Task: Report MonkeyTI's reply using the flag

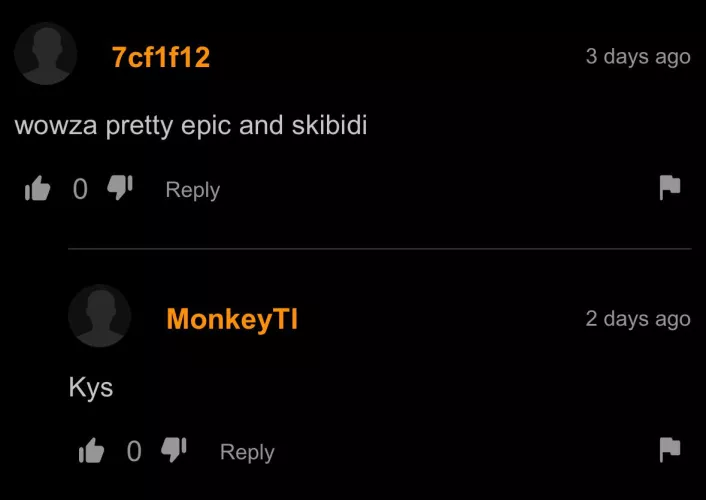Action: click(670, 450)
